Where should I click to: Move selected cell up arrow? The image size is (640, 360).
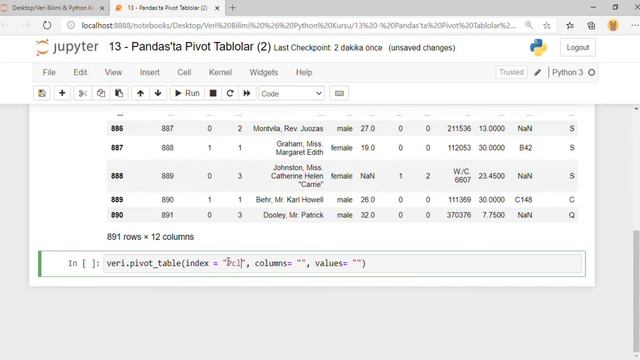(x=140, y=93)
